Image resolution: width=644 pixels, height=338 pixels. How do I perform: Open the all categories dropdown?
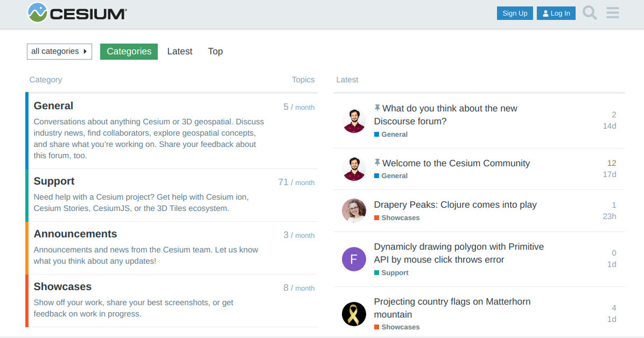click(59, 52)
